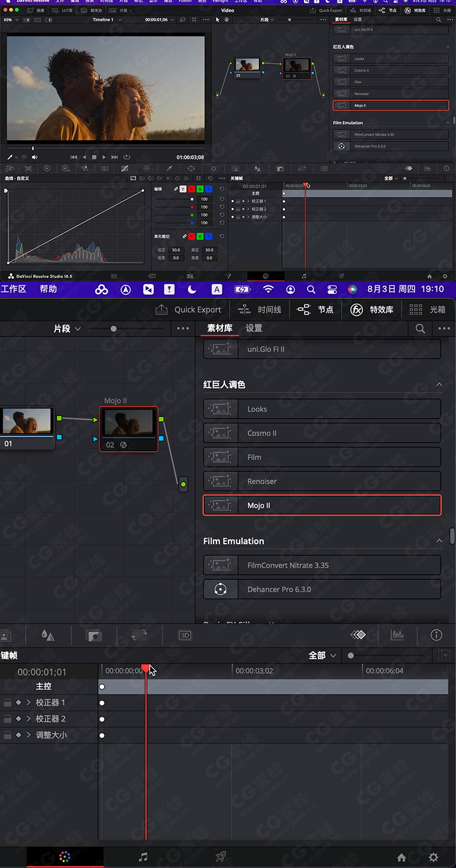Show the Keyframes diamond panel icon, enlarged view
Viewport: 456px width, 868px height.
pos(358,635)
